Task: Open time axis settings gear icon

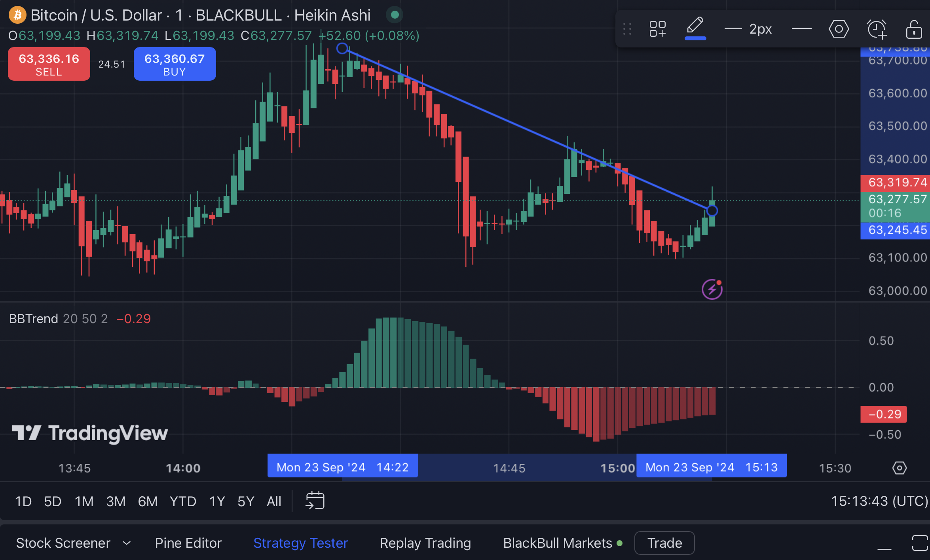Action: coord(899,468)
